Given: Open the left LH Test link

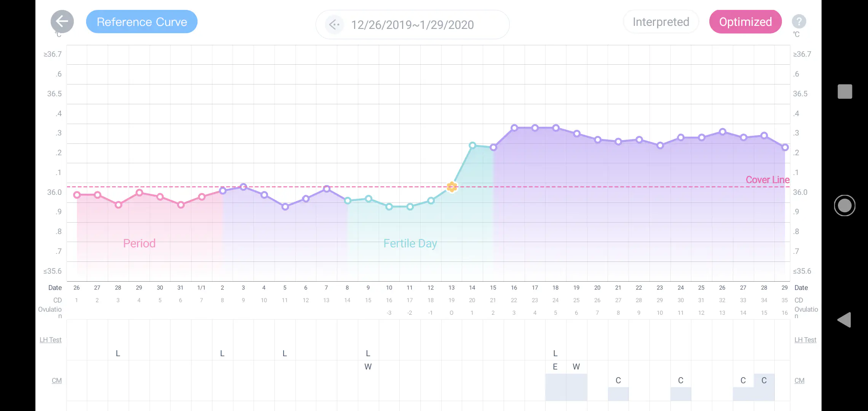Looking at the screenshot, I should click(x=50, y=340).
